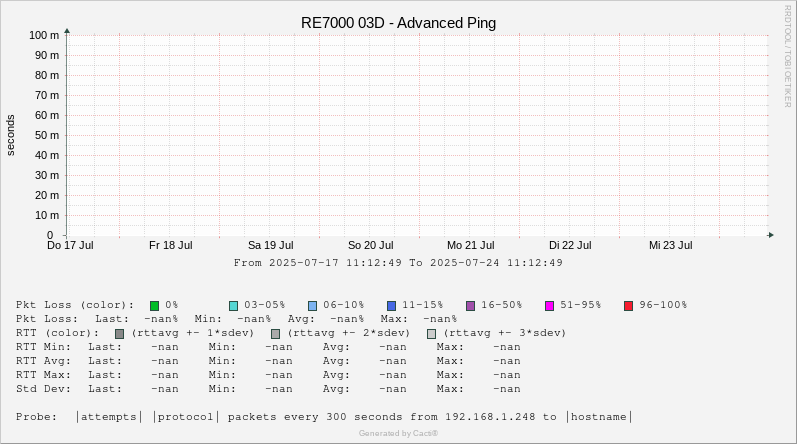Click the graph title RE7000 03D - Advanced Ping
This screenshot has height=444, width=797.
(x=398, y=23)
